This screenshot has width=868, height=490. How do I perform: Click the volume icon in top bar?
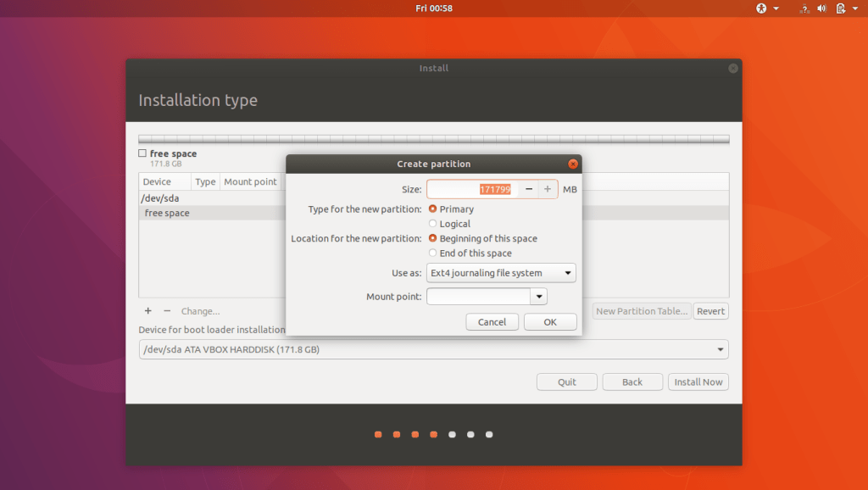821,8
